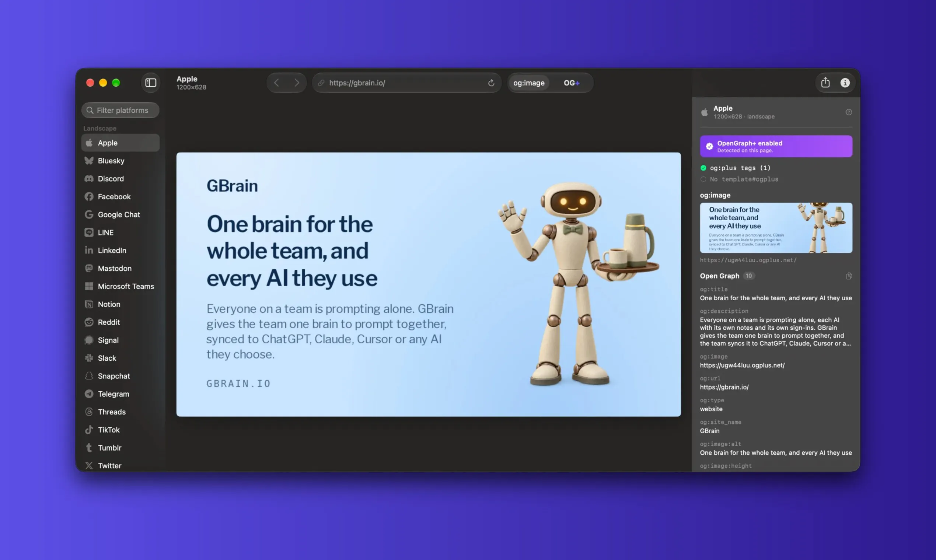
Task: Go forward with the right chevron
Action: point(297,83)
